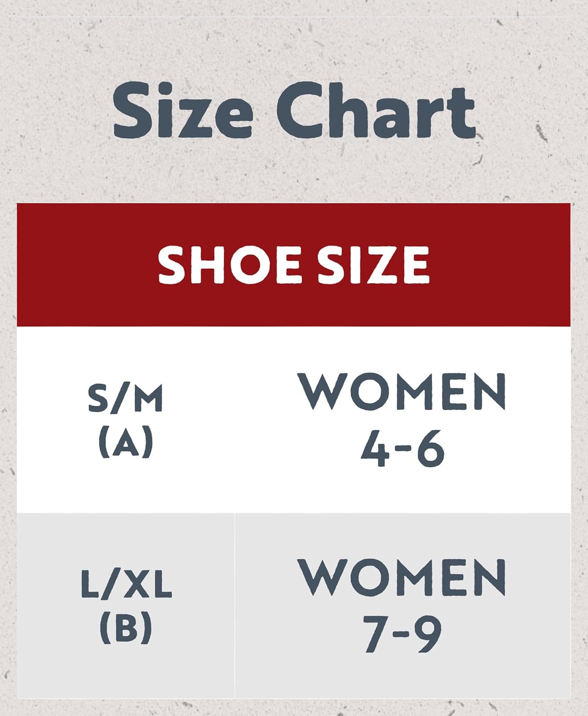Select the 7-9 shoe size range
588x716 pixels.
coord(402,634)
